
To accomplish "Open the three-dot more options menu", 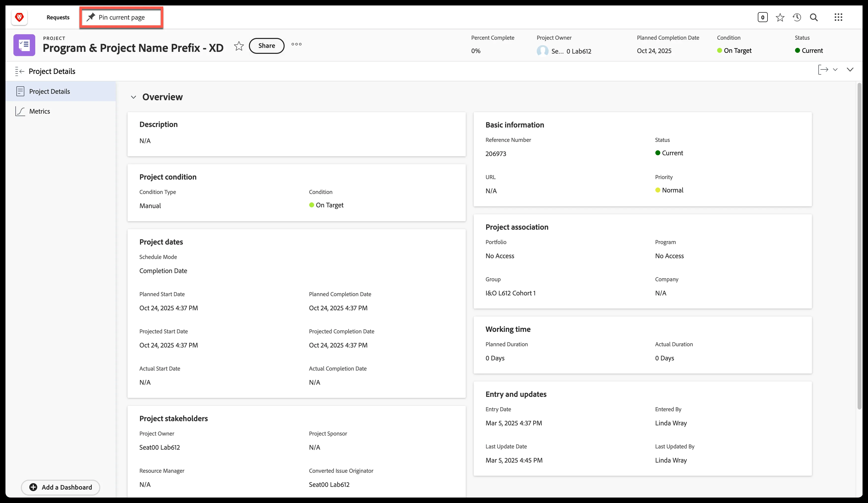I will coord(296,44).
